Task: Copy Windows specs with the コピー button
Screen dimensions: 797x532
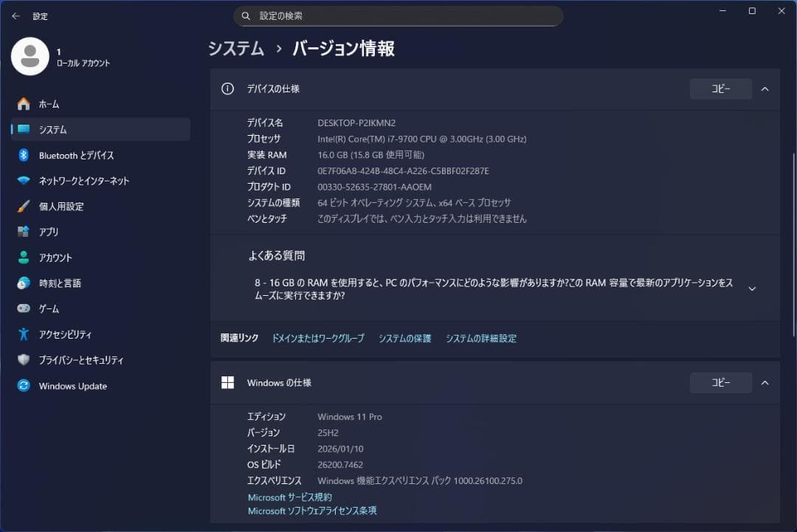Action: click(720, 383)
